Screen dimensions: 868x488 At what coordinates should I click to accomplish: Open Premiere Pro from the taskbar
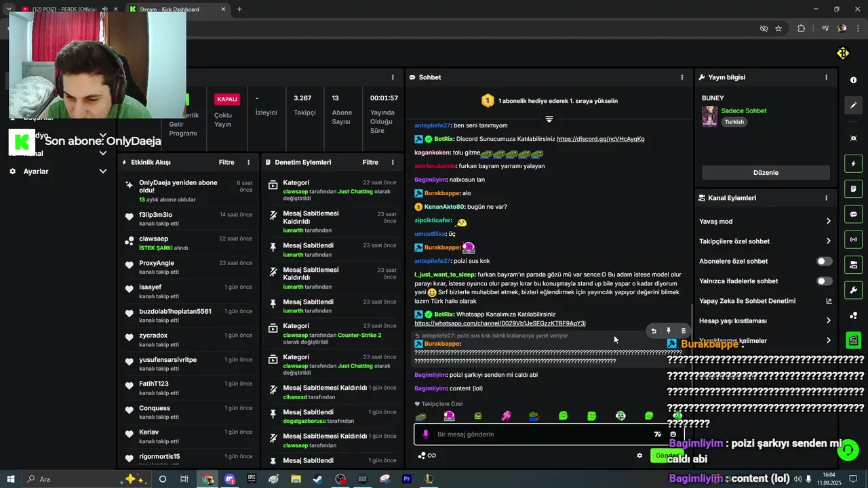407,479
